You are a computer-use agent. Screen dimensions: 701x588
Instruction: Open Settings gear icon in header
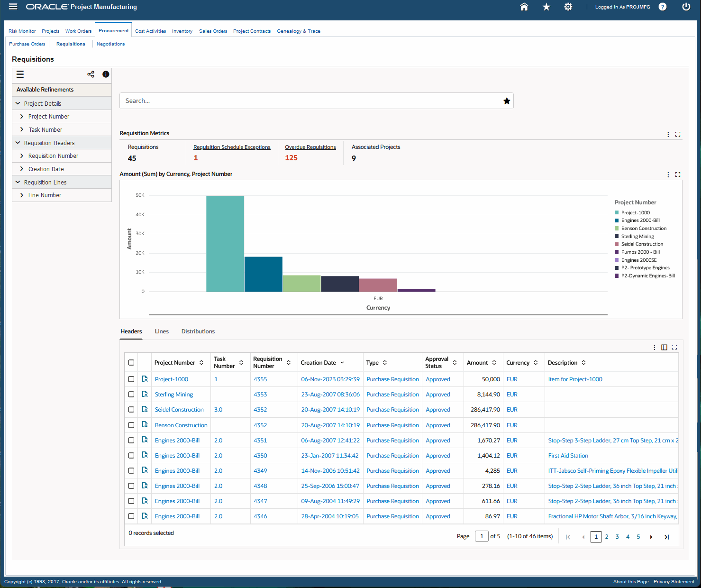point(568,7)
